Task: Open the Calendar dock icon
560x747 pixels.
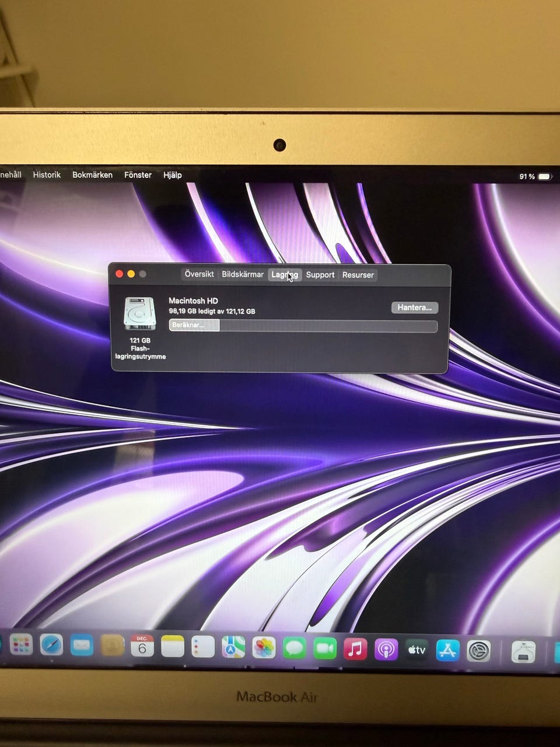Action: pyautogui.click(x=142, y=647)
